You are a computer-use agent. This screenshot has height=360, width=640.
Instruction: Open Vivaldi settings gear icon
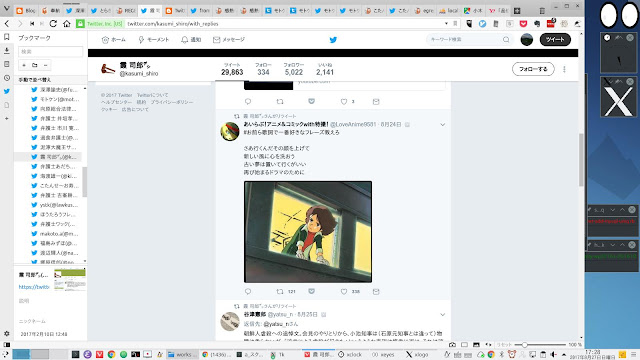pos(7,333)
